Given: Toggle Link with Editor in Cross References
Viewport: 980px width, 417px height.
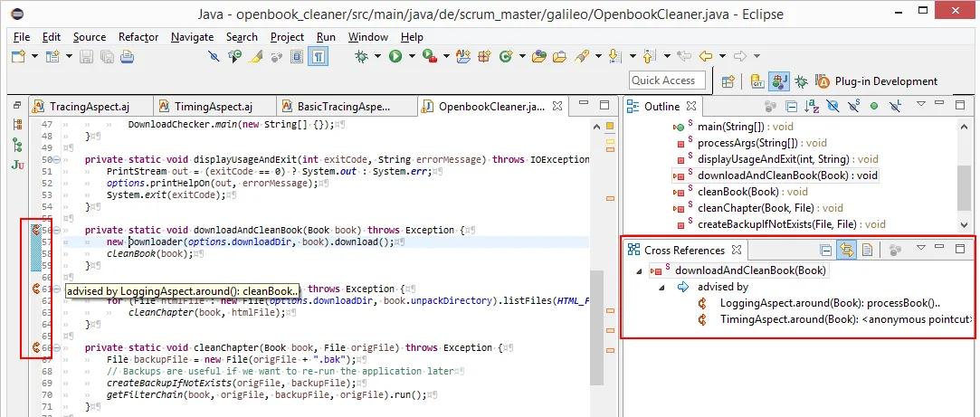Looking at the screenshot, I should pos(847,250).
